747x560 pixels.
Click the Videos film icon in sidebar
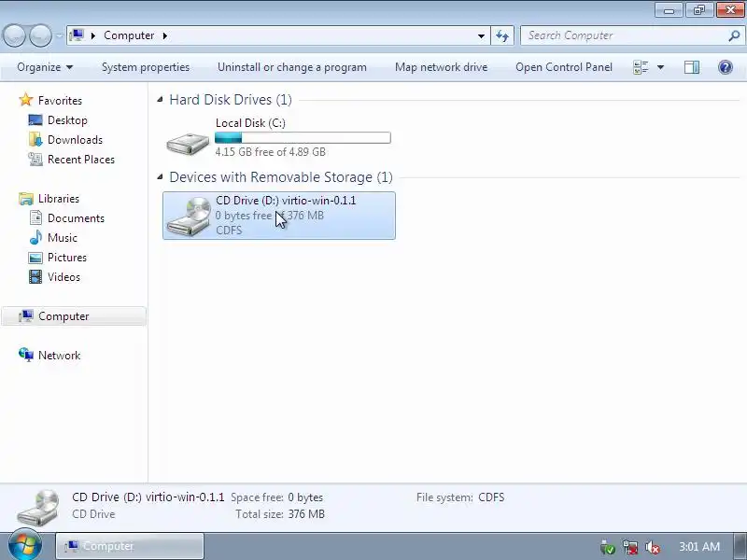point(35,276)
